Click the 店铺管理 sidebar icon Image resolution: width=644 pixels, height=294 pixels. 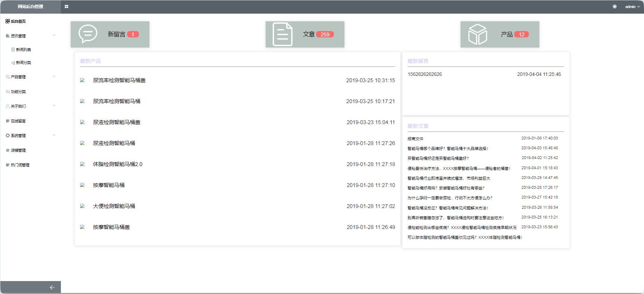[x=8, y=150]
